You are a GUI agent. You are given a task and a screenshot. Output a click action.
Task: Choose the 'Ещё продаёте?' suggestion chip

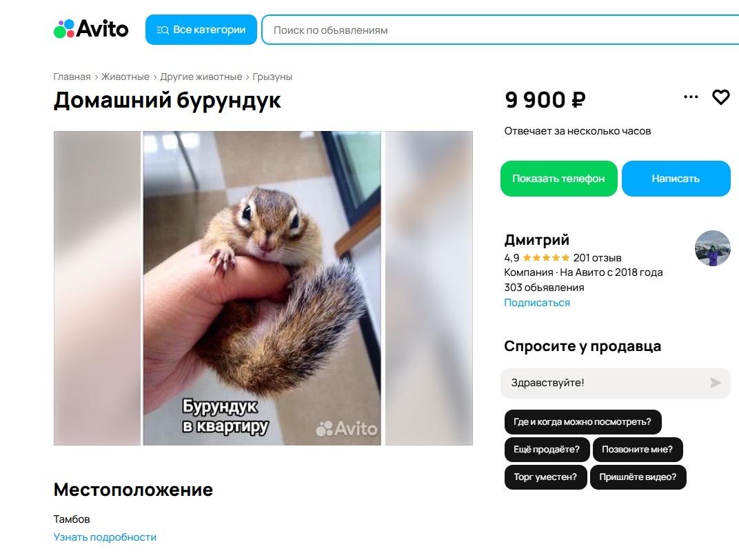(x=545, y=450)
